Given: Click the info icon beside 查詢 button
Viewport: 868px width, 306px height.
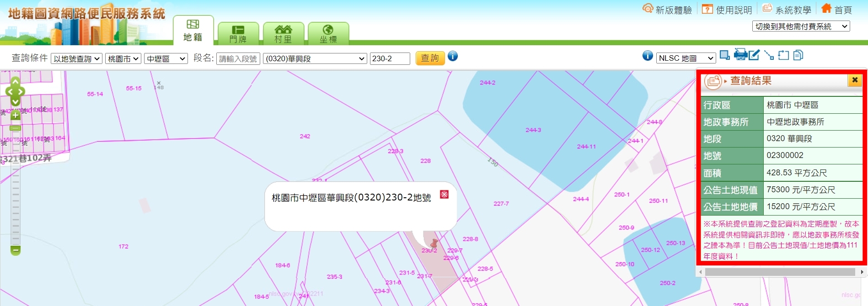Looking at the screenshot, I should pos(453,56).
